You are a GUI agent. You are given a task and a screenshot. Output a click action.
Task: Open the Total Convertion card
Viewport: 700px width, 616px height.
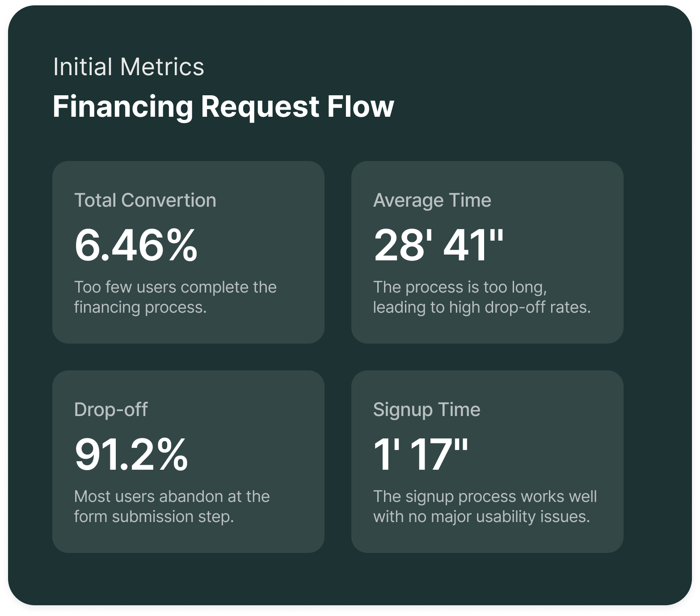tap(188, 252)
